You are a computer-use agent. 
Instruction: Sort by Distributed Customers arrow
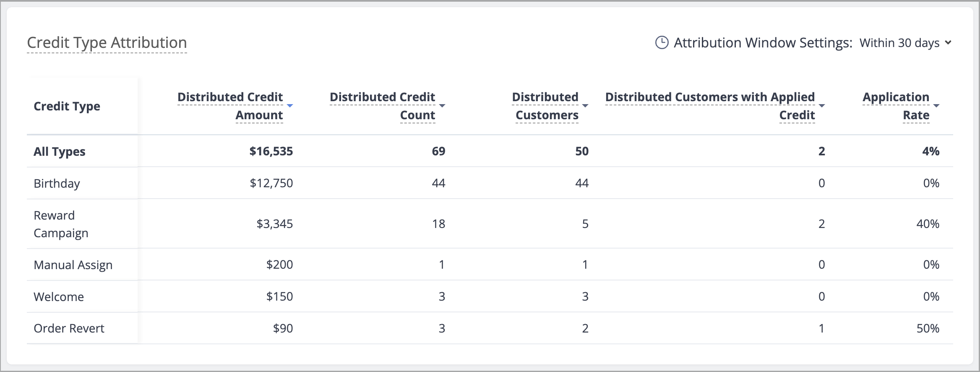click(585, 106)
